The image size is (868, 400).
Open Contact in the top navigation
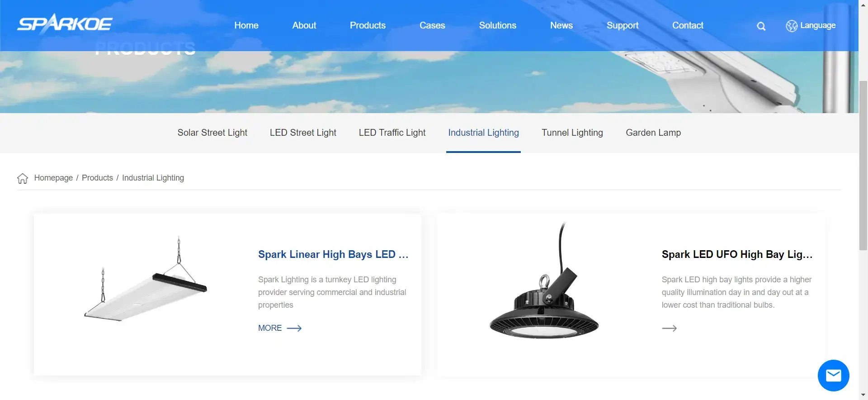(688, 25)
